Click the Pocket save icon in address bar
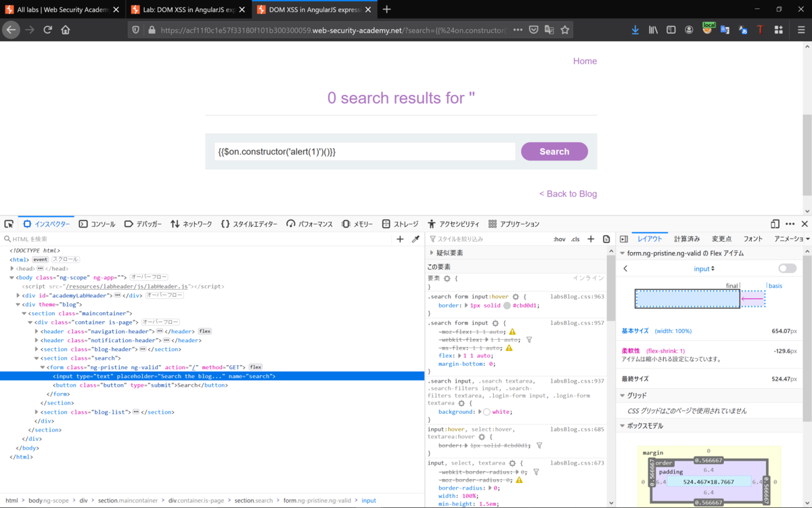 pyautogui.click(x=533, y=30)
